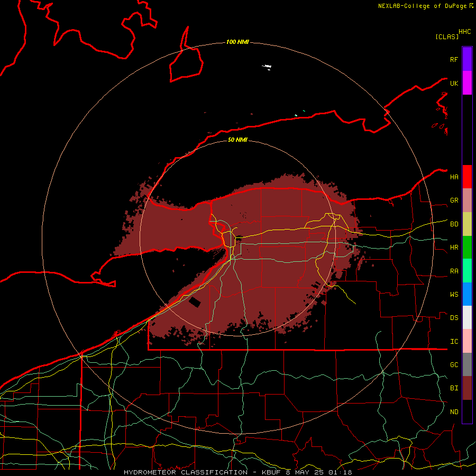476x476 pixels.
Task: Click the HR legend label
Action: pyautogui.click(x=454, y=248)
